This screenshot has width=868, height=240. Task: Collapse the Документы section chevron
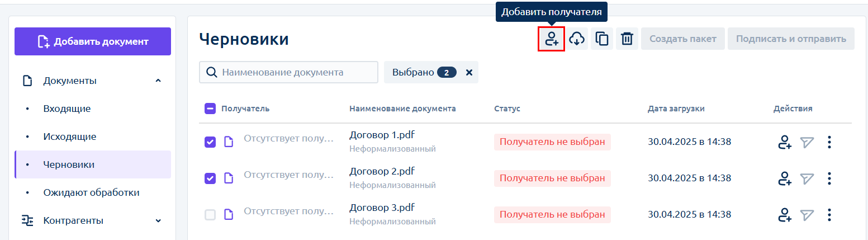click(158, 81)
